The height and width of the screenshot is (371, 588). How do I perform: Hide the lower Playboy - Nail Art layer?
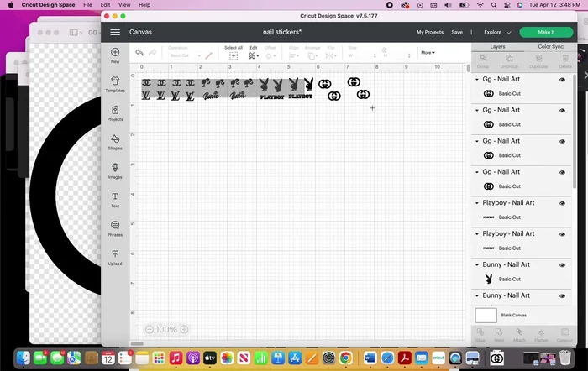pos(562,234)
